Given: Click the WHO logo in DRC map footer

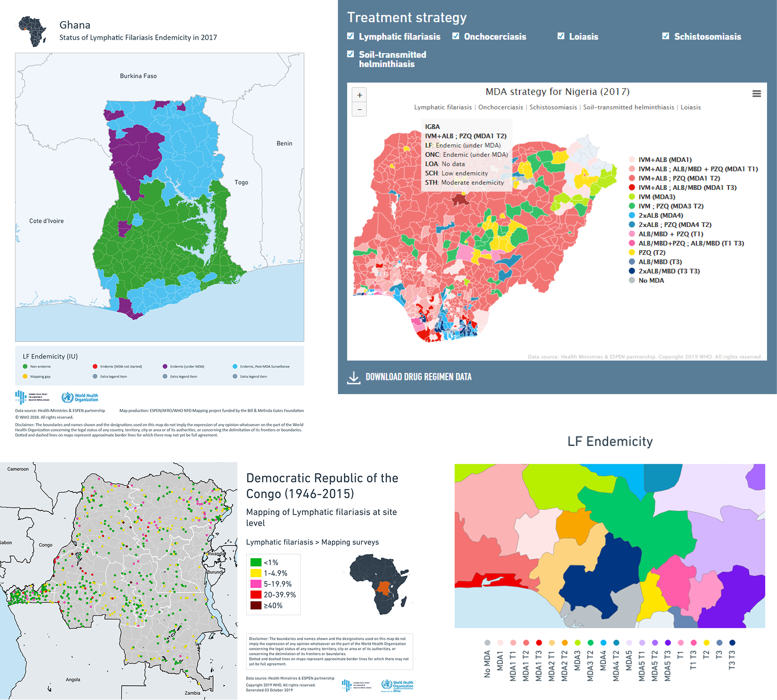Looking at the screenshot, I should 397,686.
